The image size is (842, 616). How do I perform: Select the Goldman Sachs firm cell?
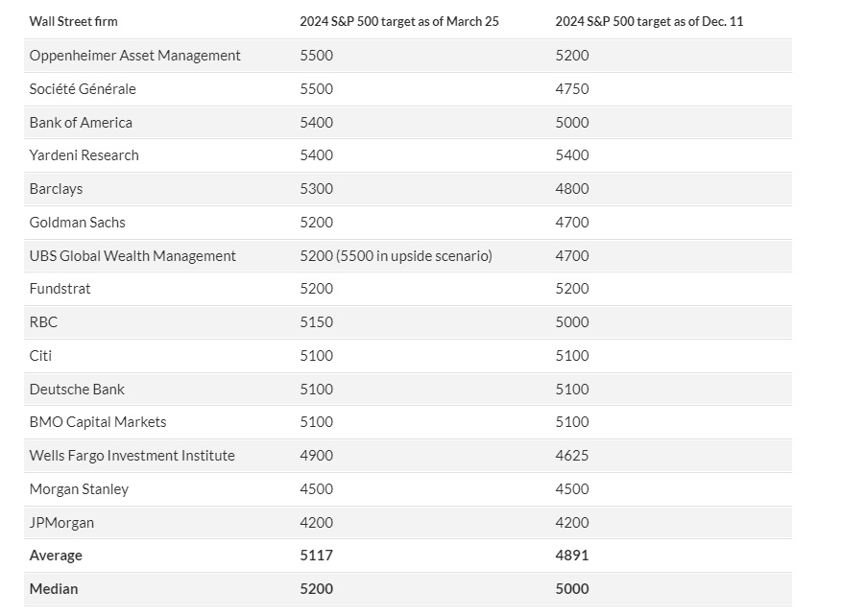pos(77,223)
